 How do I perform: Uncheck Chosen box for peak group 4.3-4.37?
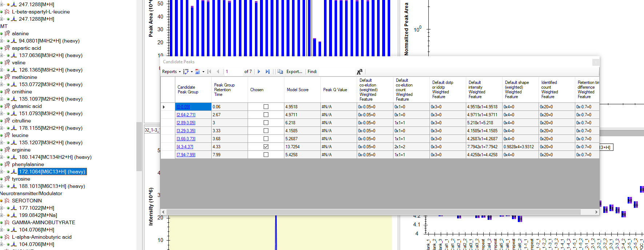tap(266, 147)
